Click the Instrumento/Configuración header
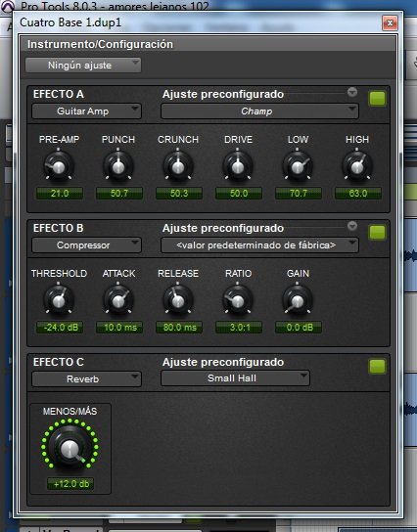Image resolution: width=417 pixels, height=532 pixels. click(x=100, y=44)
